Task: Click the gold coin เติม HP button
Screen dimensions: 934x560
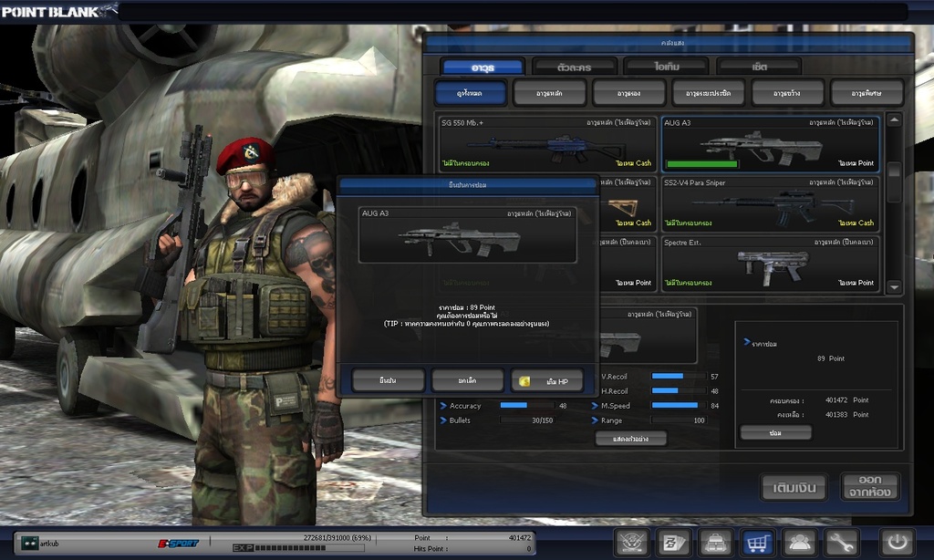Action: tap(546, 379)
